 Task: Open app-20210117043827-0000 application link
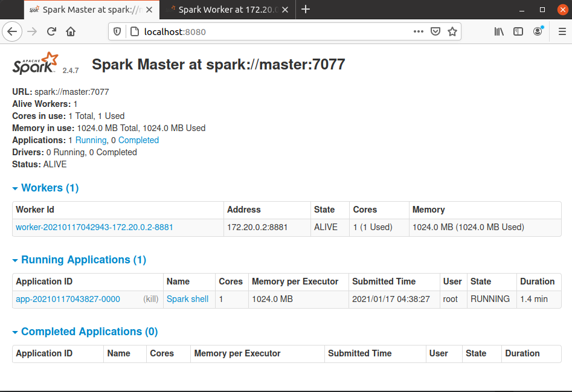68,299
